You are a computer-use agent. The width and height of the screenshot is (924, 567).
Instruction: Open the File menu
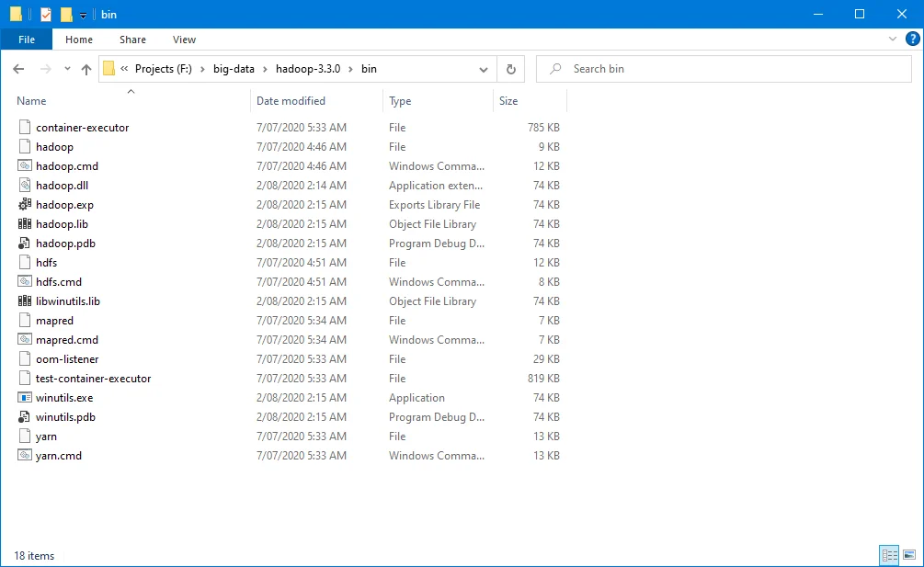tap(27, 40)
